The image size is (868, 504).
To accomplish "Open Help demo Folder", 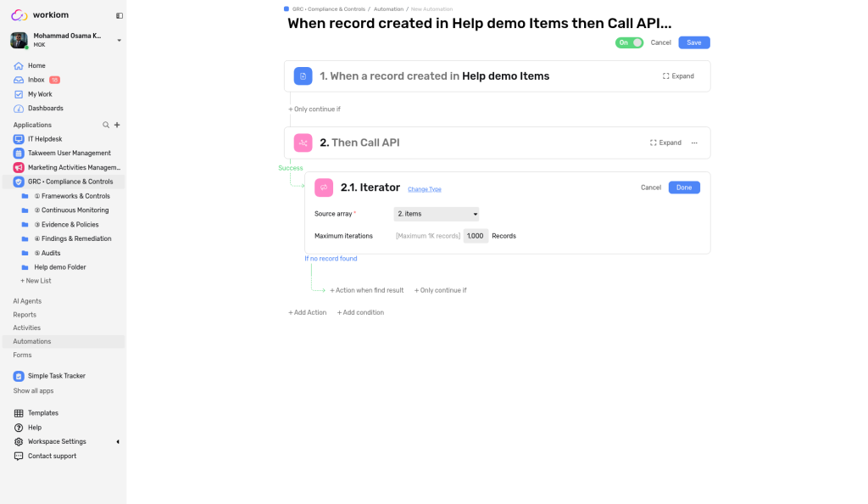I will (53, 267).
